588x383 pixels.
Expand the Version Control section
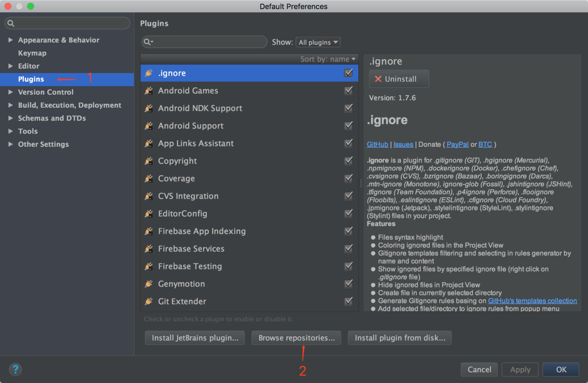click(x=10, y=92)
